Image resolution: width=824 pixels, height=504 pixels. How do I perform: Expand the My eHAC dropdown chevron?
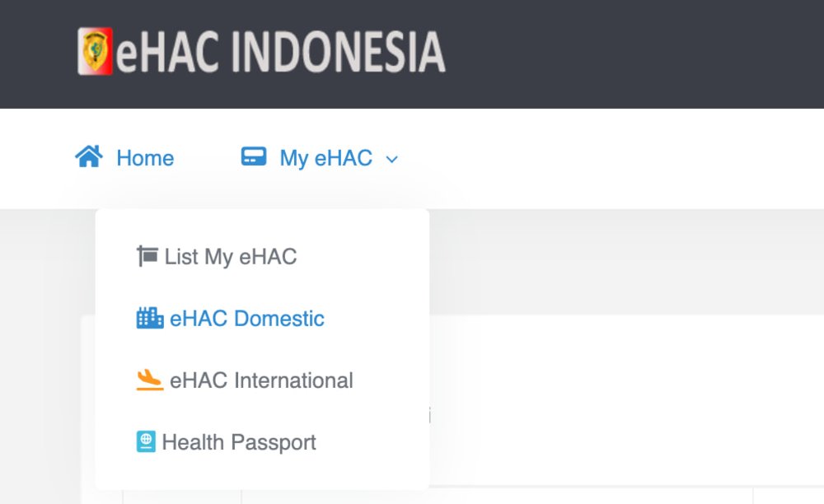pos(391,159)
